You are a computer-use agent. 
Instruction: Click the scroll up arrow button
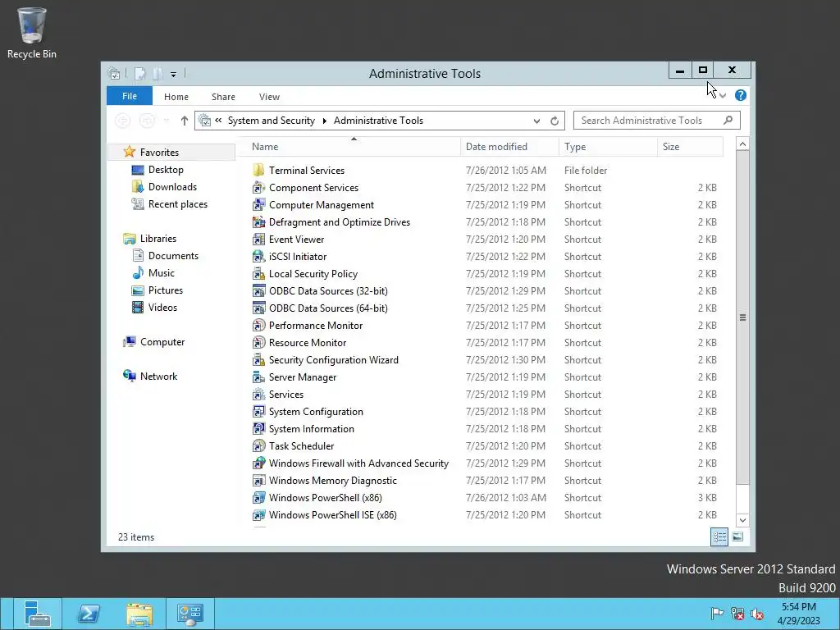[742, 144]
